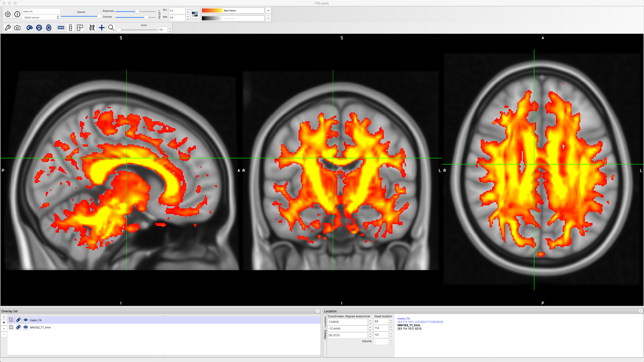Image resolution: width=644 pixels, height=362 pixels.
Task: Toggle link icon for mean_FA overlay
Action: 18,320
